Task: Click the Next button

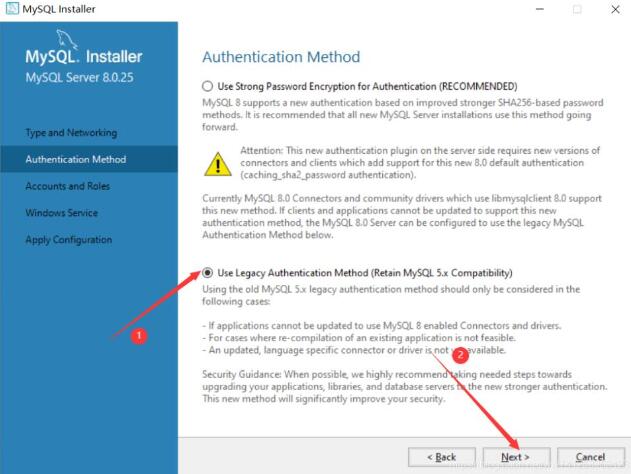Action: point(516,457)
